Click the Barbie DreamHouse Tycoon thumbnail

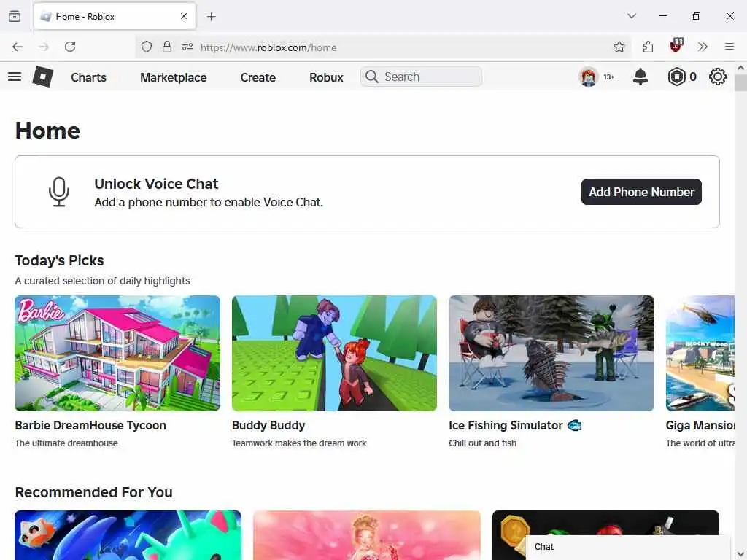(x=117, y=354)
